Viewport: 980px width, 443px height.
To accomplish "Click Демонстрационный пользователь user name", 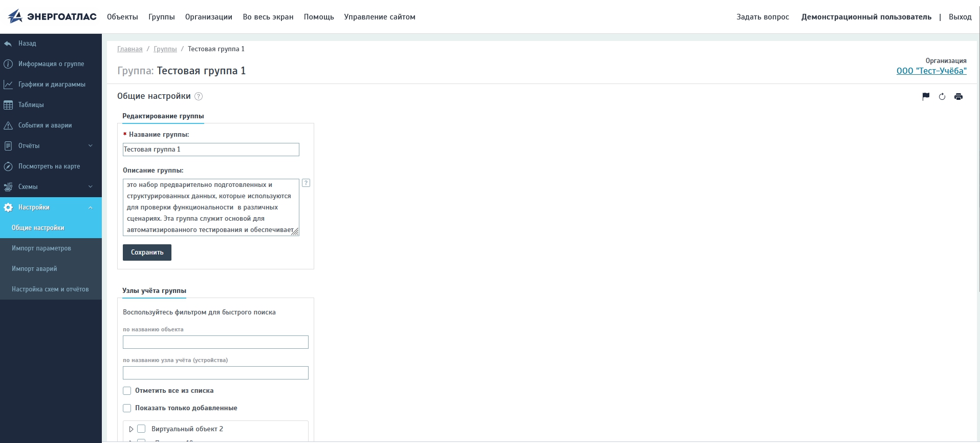I will tap(866, 17).
